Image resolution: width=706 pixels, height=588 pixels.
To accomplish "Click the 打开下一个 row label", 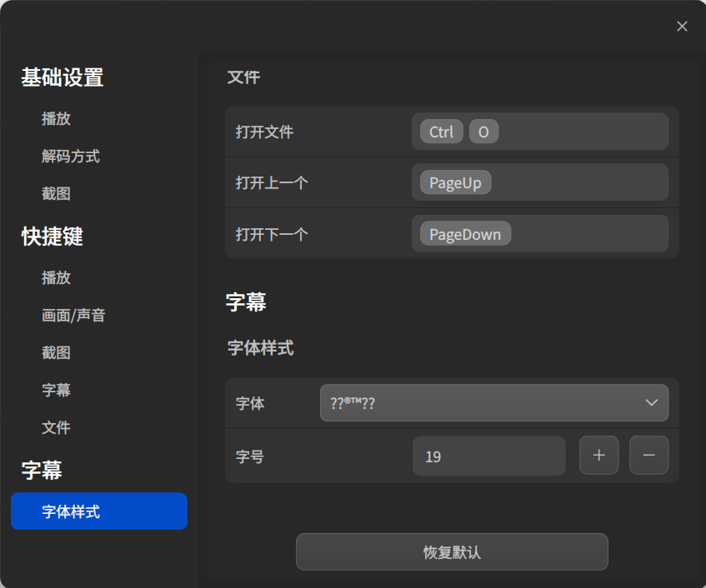I will 272,234.
